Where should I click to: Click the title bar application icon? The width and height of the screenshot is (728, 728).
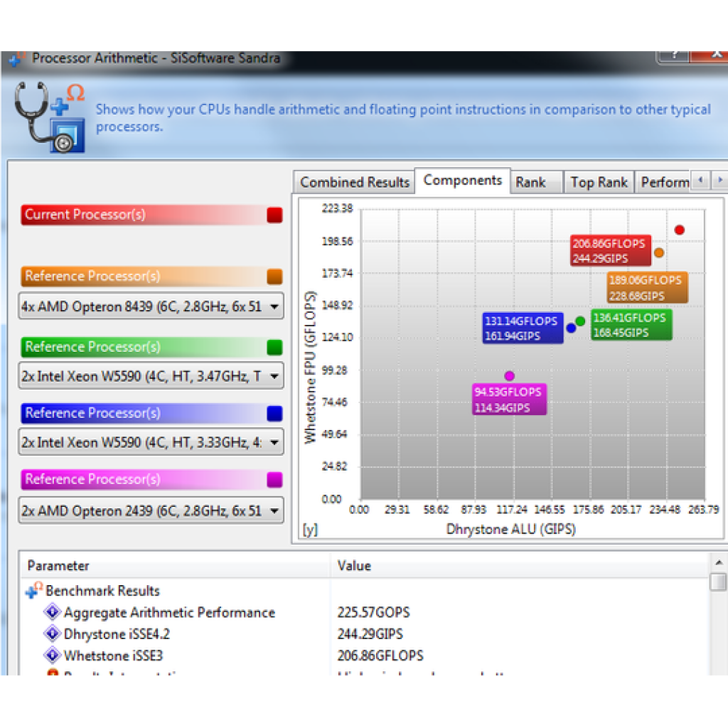(17, 59)
